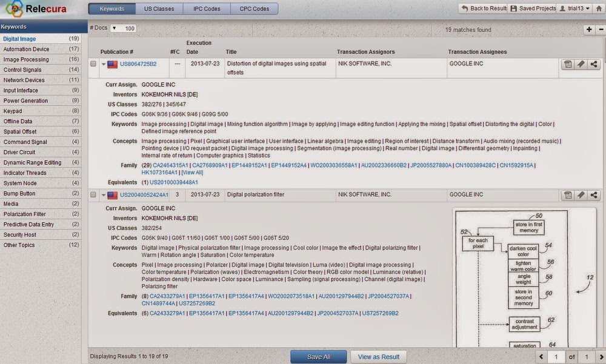
Task: Go to home via house icon
Action: (599, 8)
